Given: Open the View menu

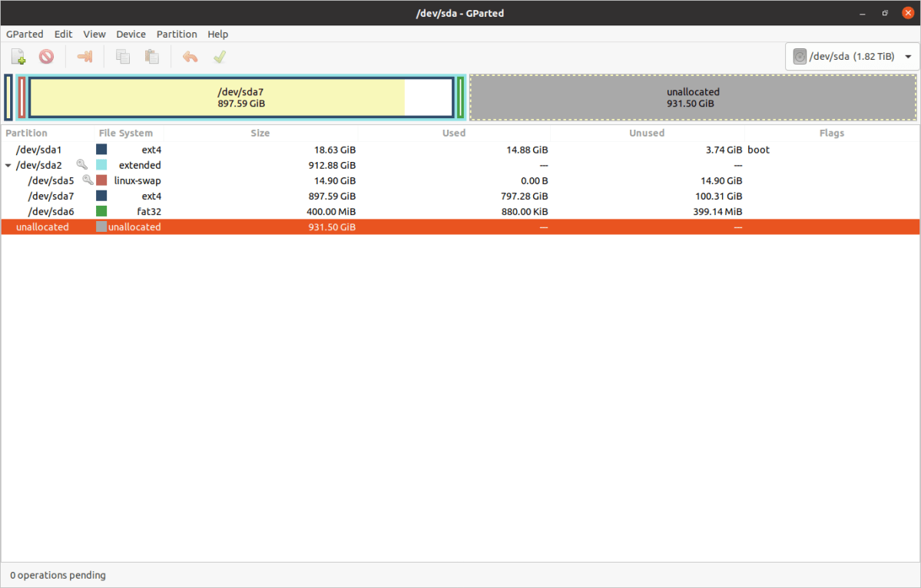Looking at the screenshot, I should point(94,34).
